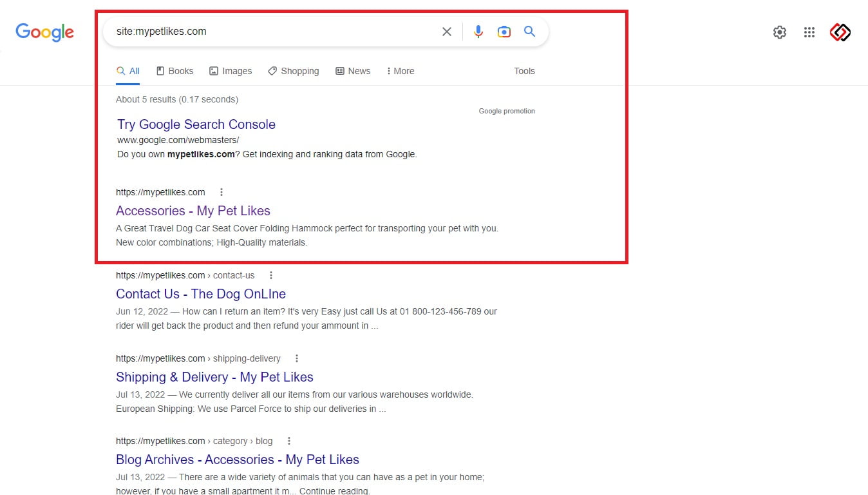Open options for category blog result
Viewport: 868px width, 495px height.
pyautogui.click(x=289, y=441)
